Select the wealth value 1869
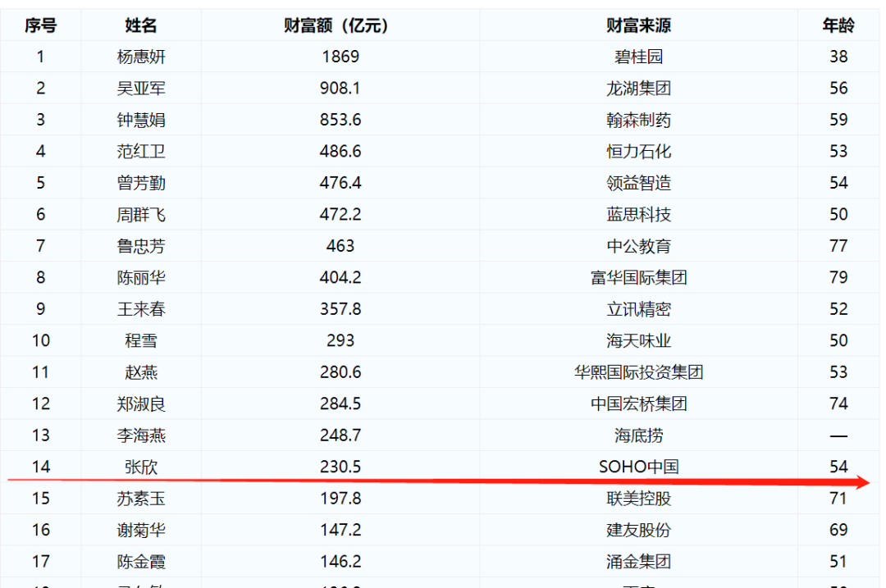Screen dimensions: 886x588 (x=340, y=57)
